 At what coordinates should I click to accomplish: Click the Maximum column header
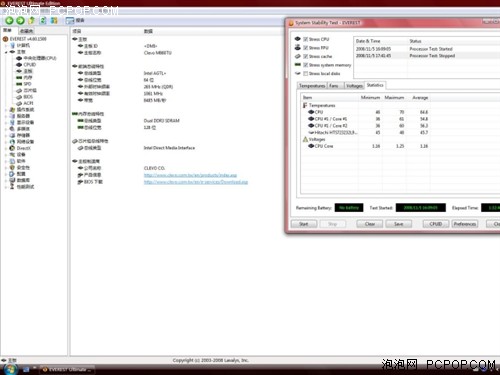[394, 98]
